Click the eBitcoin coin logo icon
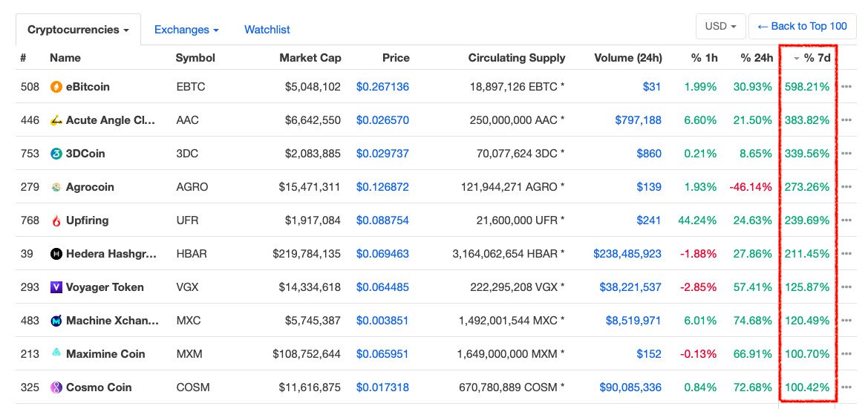This screenshot has width=868, height=409. click(56, 87)
